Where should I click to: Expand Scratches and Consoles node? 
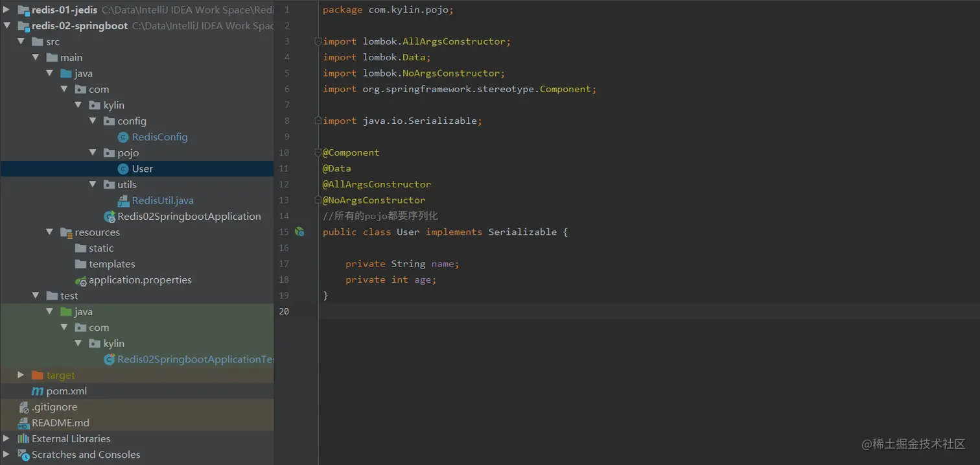coord(6,454)
